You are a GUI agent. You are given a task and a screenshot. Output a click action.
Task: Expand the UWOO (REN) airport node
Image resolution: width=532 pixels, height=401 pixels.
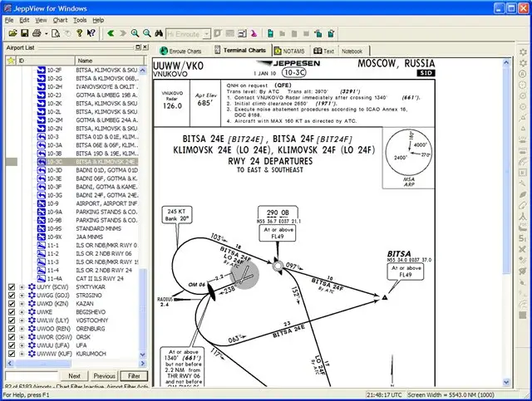pos(22,329)
